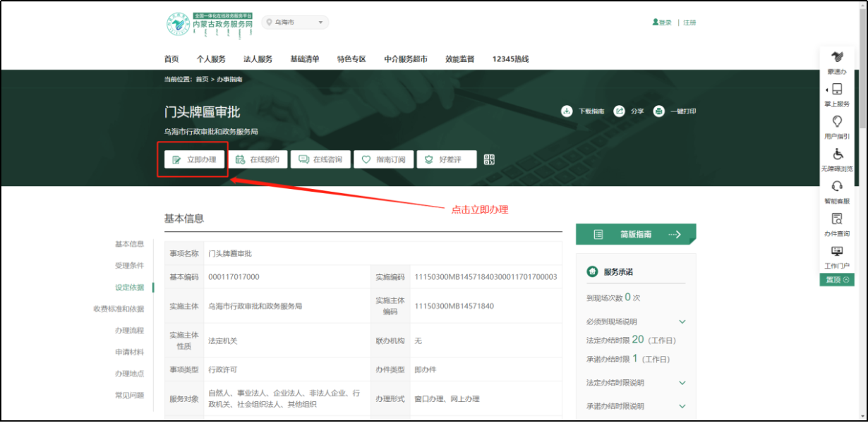
Task: Click the 立即办理 button
Action: [x=193, y=159]
